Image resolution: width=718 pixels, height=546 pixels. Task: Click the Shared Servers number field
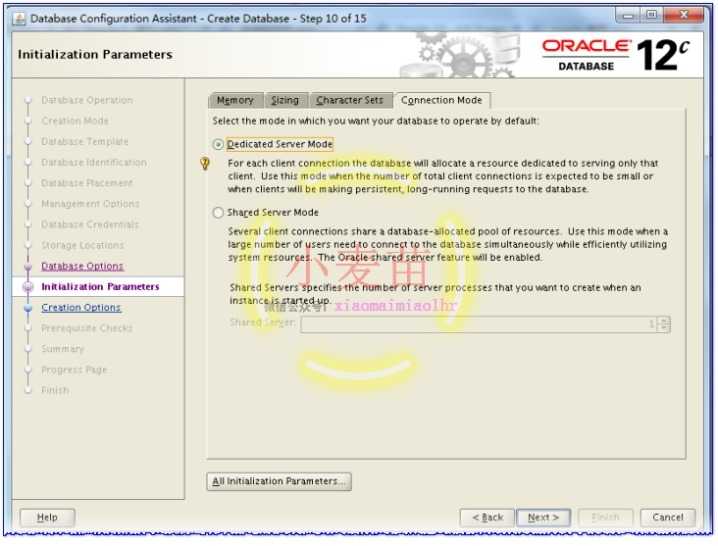pos(479,324)
